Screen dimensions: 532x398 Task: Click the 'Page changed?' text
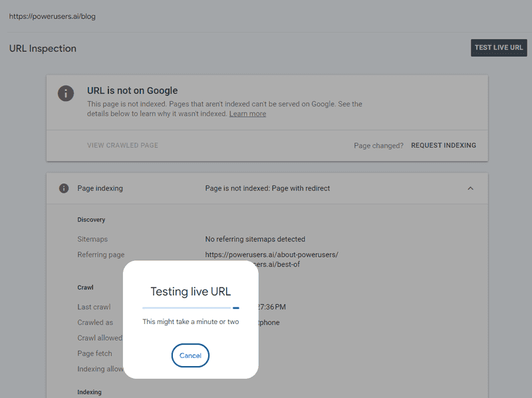tap(378, 146)
